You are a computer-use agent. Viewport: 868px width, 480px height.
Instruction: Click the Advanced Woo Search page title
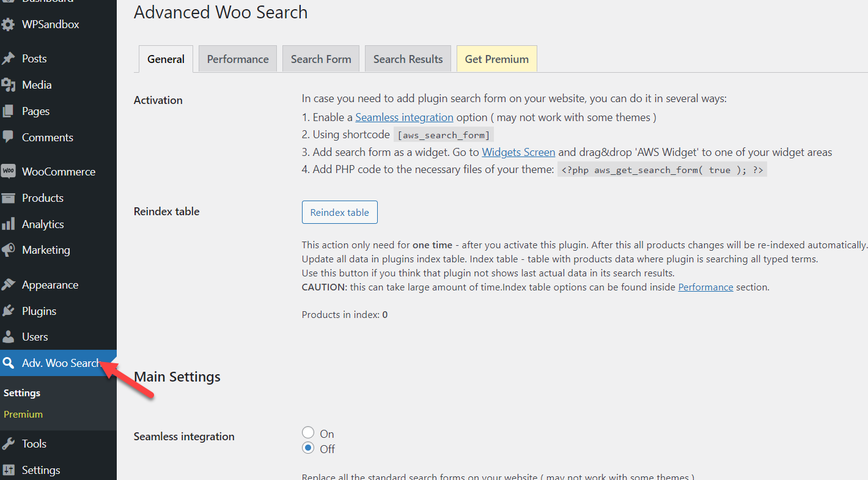(221, 12)
